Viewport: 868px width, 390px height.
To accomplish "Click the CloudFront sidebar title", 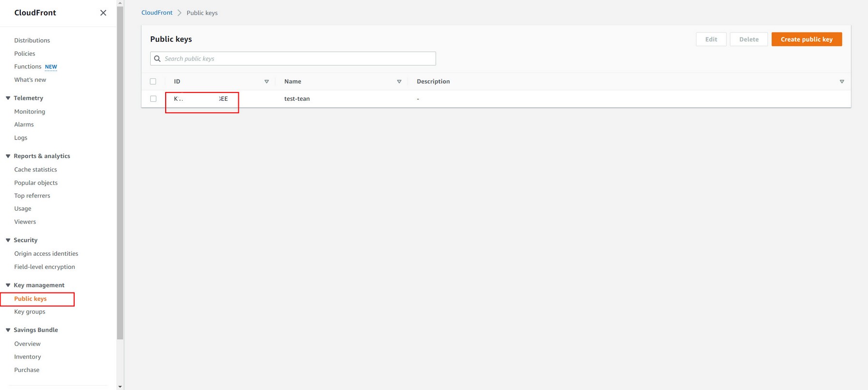I will (x=35, y=13).
